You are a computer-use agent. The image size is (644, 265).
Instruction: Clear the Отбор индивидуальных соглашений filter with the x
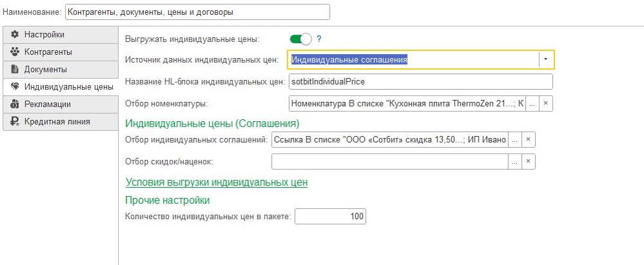point(528,139)
